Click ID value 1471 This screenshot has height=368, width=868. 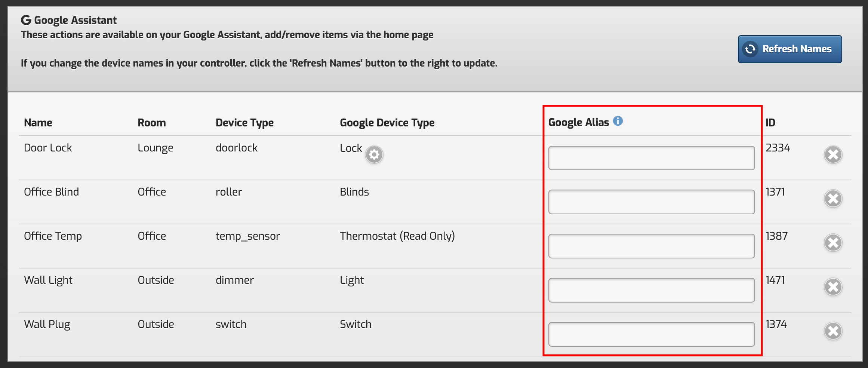coord(775,280)
